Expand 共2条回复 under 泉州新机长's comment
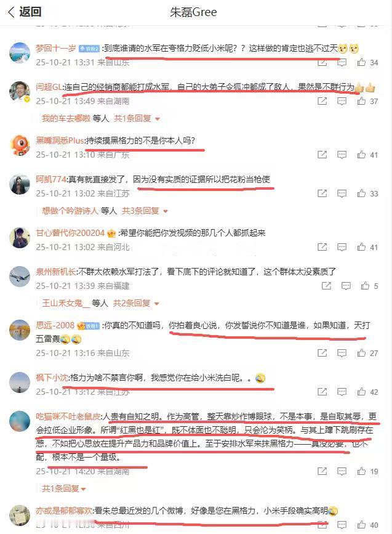 (x=136, y=303)
